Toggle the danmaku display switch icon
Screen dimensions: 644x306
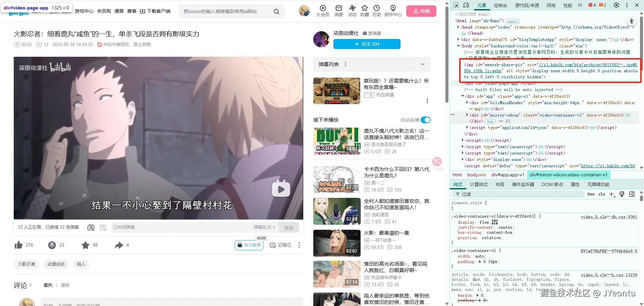[x=91, y=227]
